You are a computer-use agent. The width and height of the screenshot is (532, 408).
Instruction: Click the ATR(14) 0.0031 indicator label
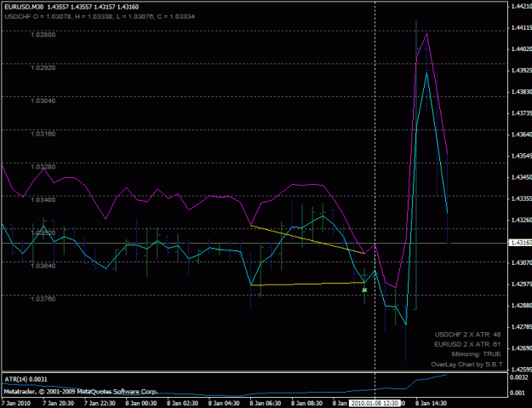coord(26,380)
